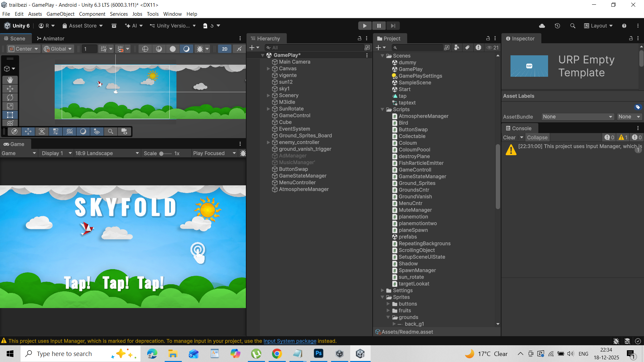The width and height of the screenshot is (644, 362).
Task: Clear the Console messages
Action: coord(509,137)
